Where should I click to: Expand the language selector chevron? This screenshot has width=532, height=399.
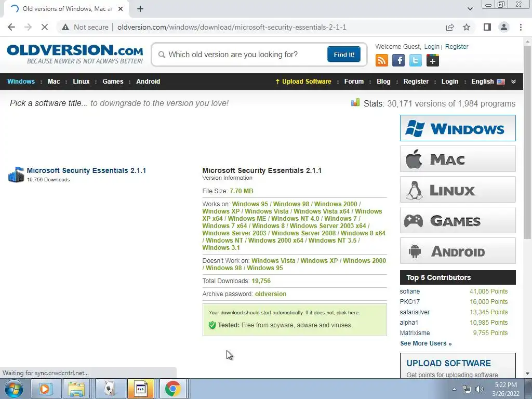513,82
